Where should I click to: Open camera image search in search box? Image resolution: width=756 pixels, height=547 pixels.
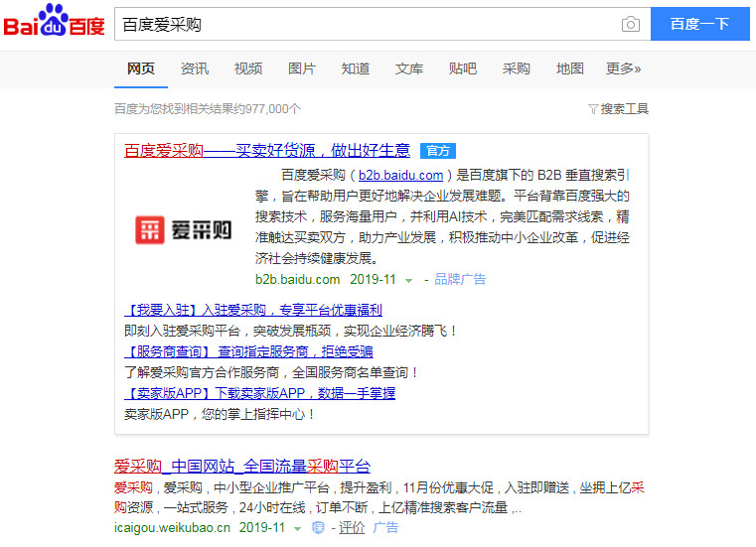point(630,25)
